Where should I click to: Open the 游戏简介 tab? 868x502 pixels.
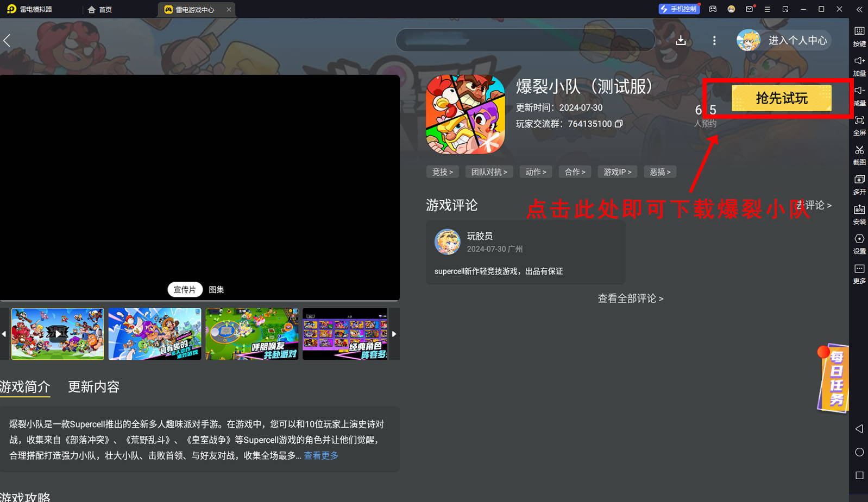25,387
